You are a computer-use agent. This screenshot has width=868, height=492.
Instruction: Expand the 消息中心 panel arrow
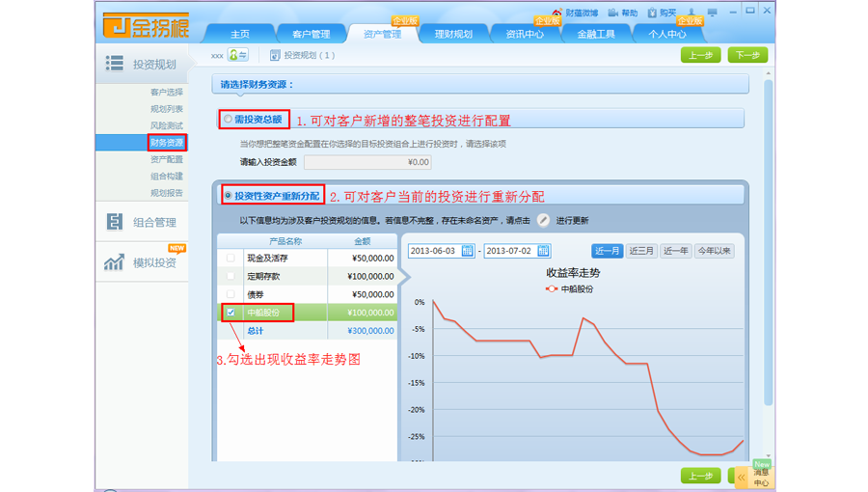740,477
